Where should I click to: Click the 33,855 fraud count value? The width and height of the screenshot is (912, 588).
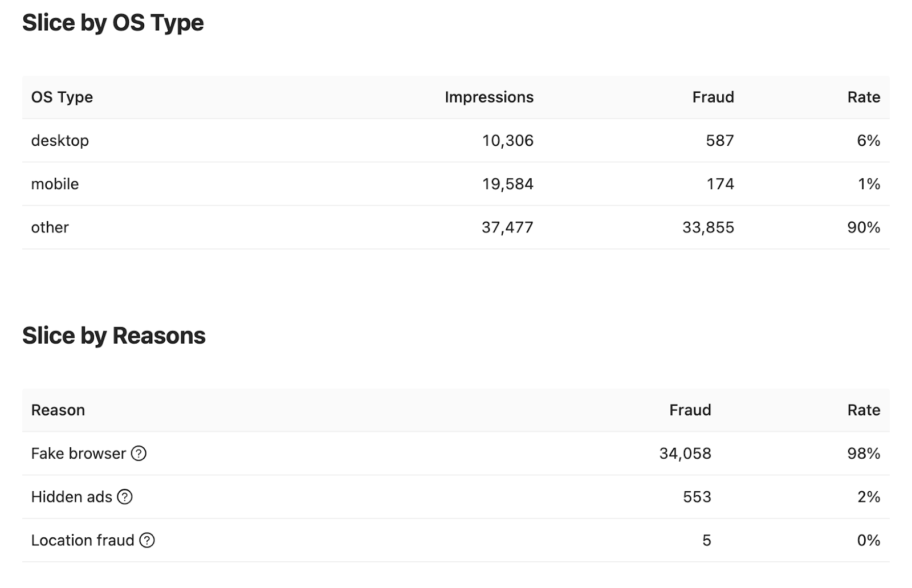(x=708, y=227)
